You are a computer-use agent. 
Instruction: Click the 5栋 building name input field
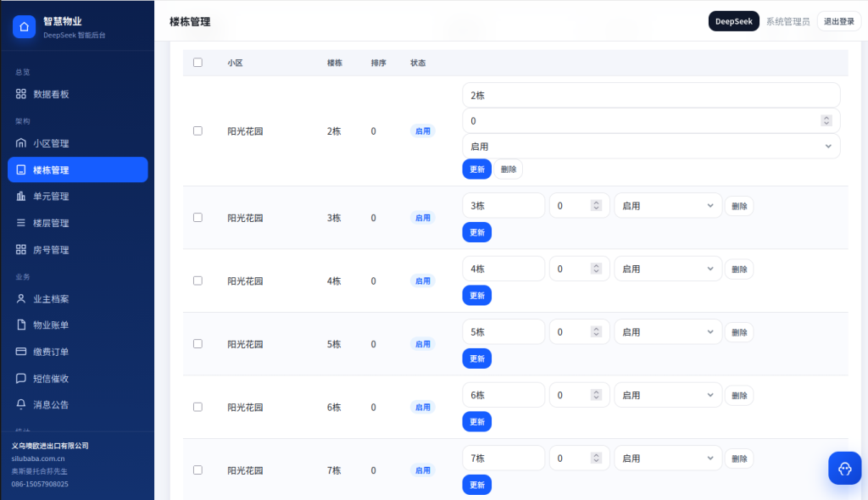tap(504, 331)
